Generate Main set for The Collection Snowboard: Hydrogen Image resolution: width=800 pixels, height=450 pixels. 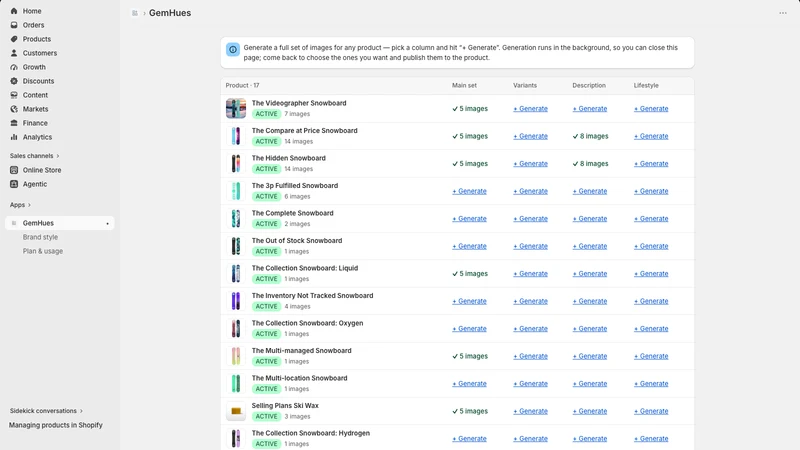(469, 439)
